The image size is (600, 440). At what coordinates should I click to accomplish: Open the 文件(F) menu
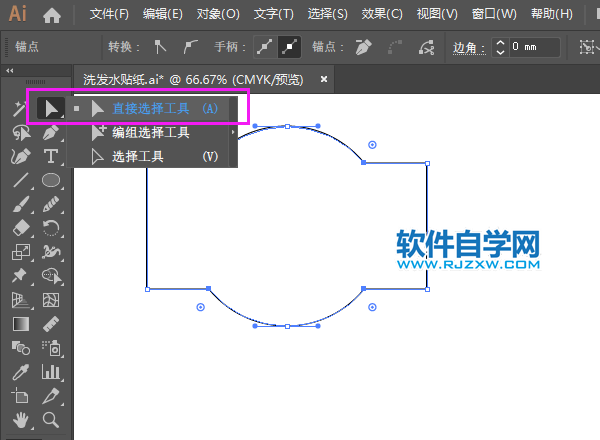pyautogui.click(x=109, y=14)
